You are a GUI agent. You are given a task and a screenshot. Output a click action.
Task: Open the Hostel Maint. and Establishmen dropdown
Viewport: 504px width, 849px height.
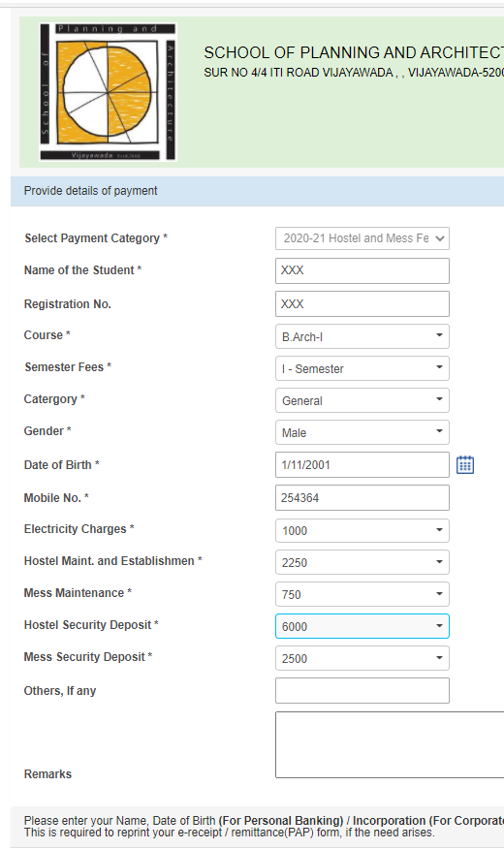click(x=362, y=562)
